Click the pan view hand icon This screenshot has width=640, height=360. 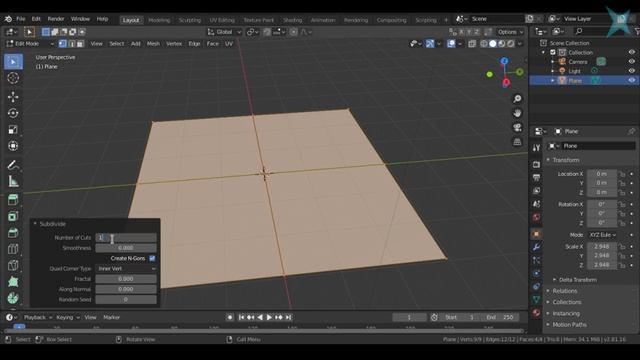[x=517, y=113]
